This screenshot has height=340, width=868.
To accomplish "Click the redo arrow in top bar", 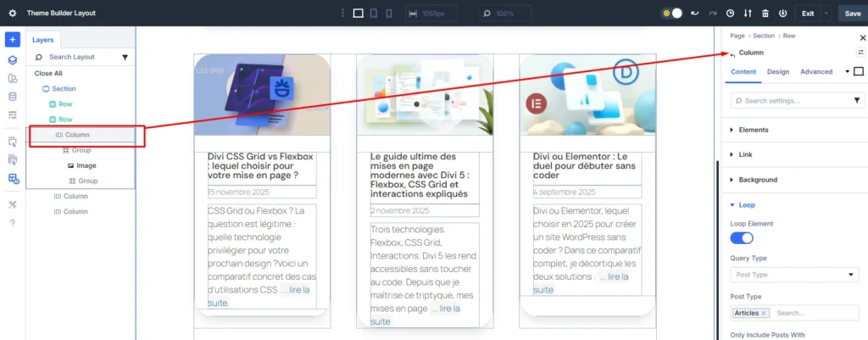I will [713, 14].
